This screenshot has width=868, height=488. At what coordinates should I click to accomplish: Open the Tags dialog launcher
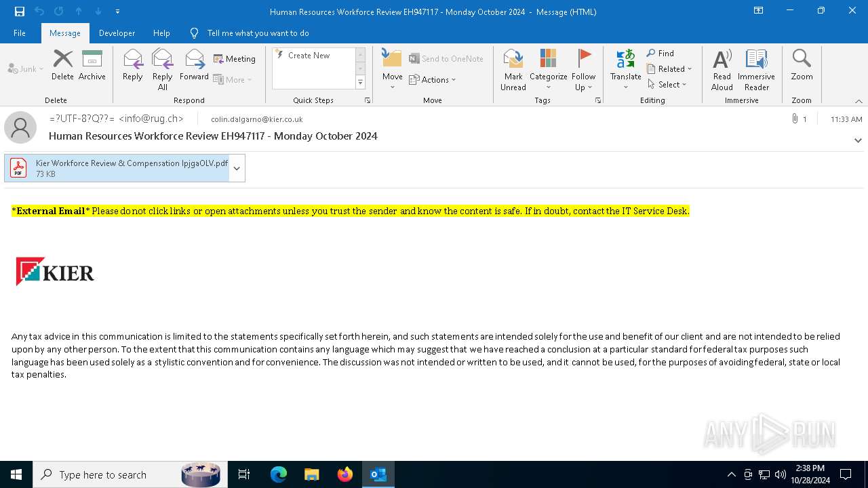coord(598,100)
